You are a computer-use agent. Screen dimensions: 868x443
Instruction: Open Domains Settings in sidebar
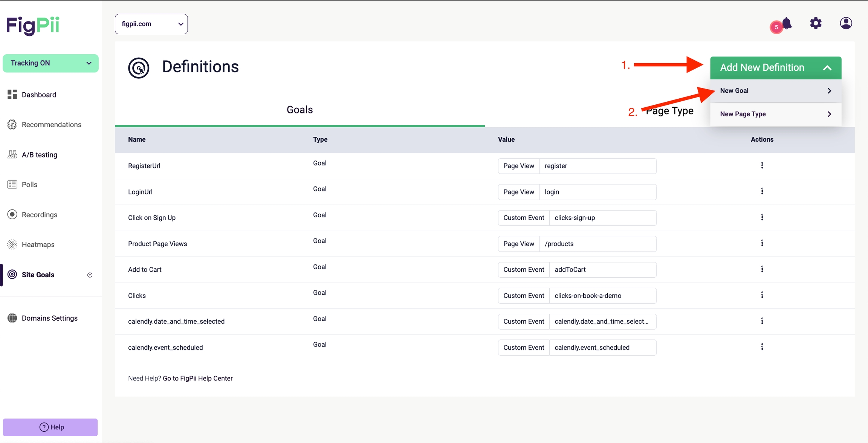[49, 318]
